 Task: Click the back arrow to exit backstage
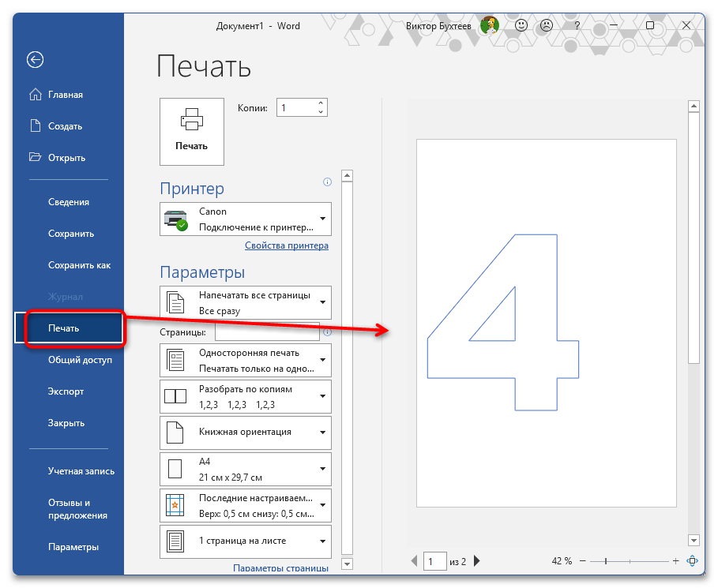pyautogui.click(x=35, y=59)
